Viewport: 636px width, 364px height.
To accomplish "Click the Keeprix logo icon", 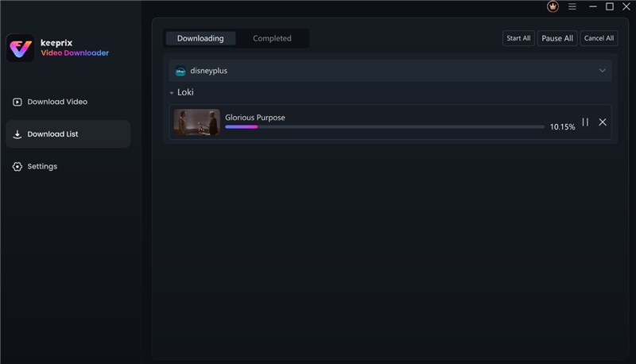I will pyautogui.click(x=21, y=48).
